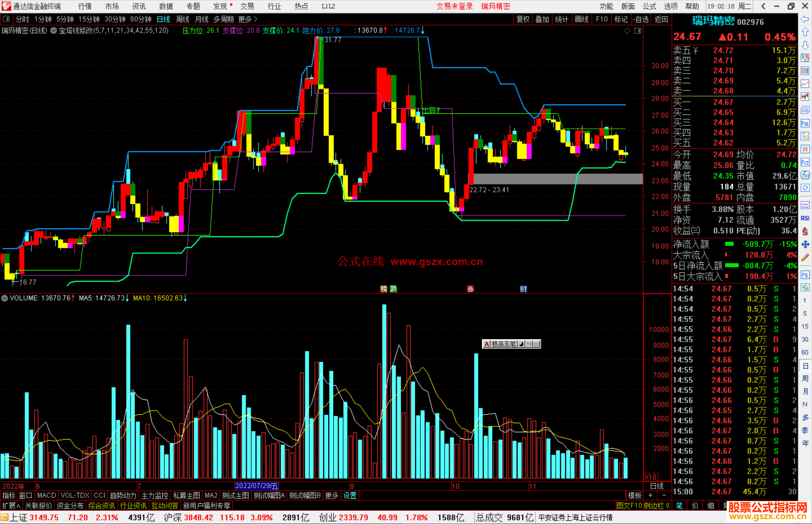Viewport: 812px width, 524px height.
Task: Click the line trend chart sidebar icon
Action: click(x=805, y=83)
